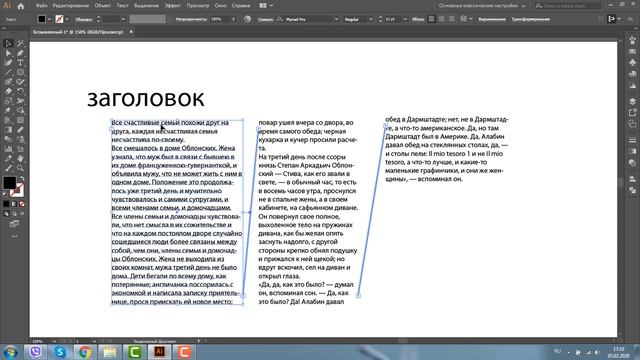
Task: Select the Blend tool
Action: click(9, 139)
